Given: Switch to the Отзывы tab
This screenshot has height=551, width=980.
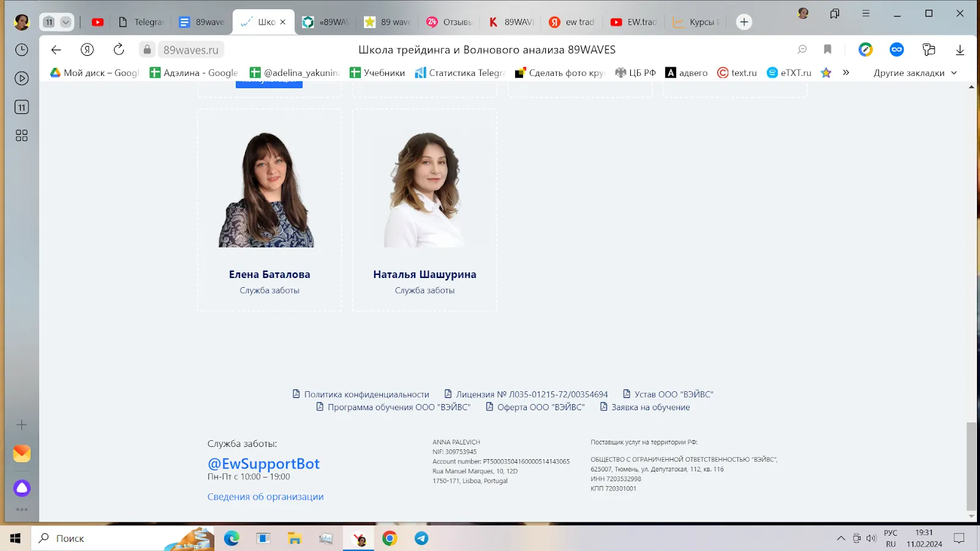Looking at the screenshot, I should [451, 22].
